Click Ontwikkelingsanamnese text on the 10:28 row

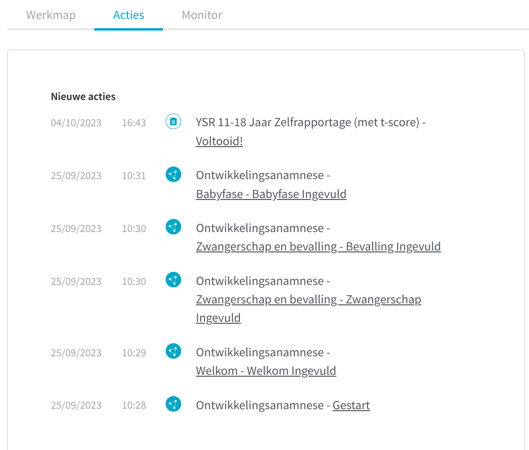[x=260, y=405]
